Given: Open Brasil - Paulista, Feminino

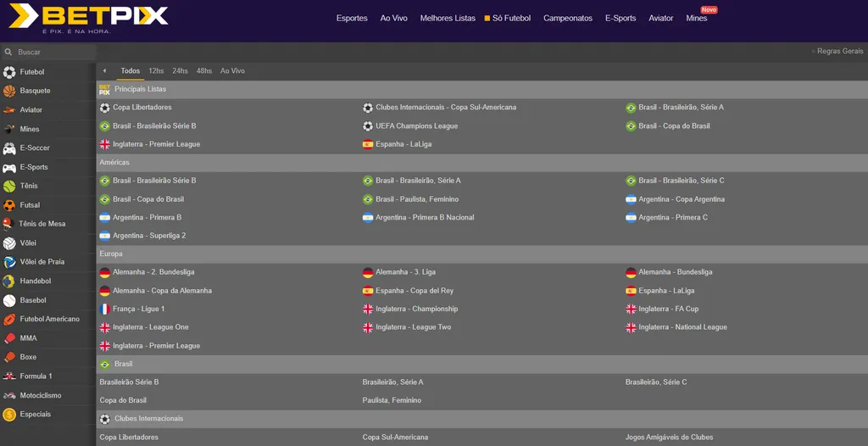Looking at the screenshot, I should pos(417,199).
